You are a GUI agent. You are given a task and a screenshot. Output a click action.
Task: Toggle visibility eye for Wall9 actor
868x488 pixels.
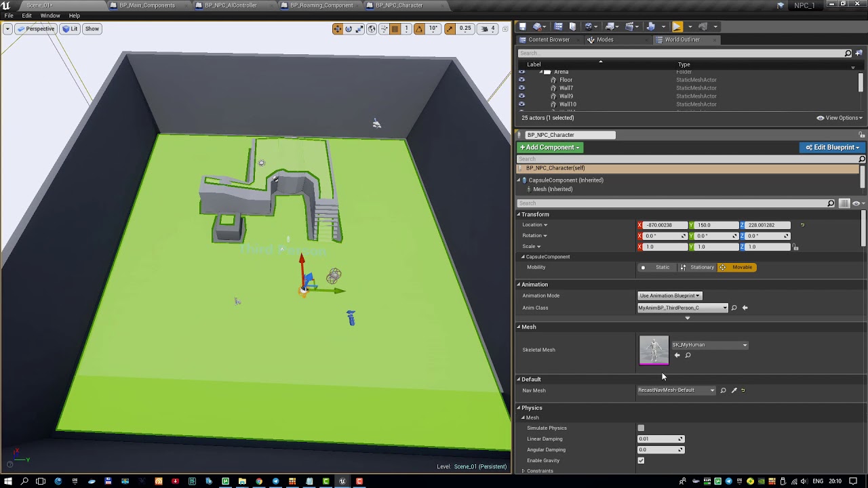[x=521, y=96]
